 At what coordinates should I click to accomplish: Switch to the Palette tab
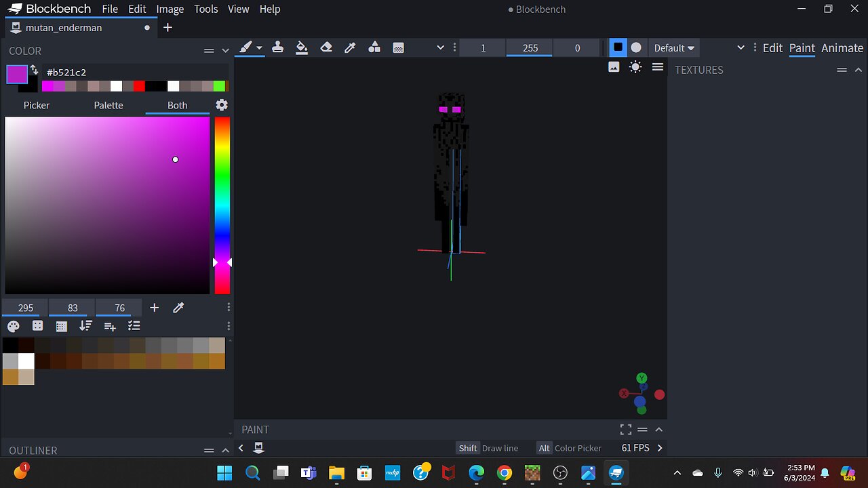tap(108, 105)
